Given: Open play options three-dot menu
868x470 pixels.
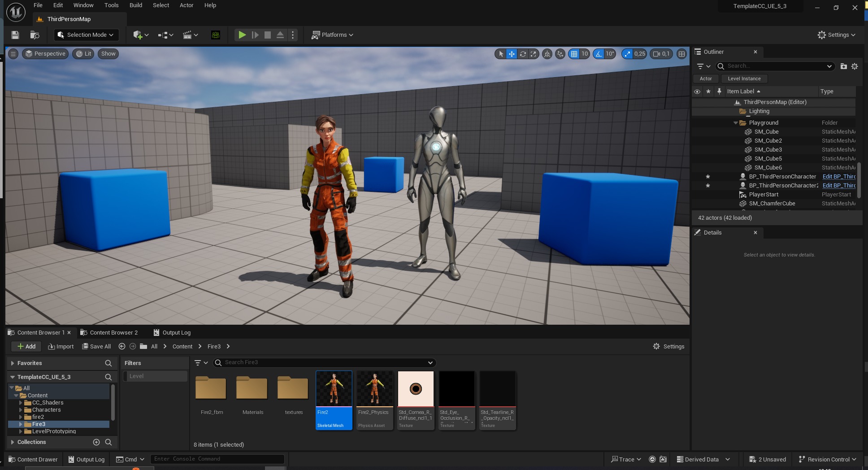Looking at the screenshot, I should tap(293, 35).
